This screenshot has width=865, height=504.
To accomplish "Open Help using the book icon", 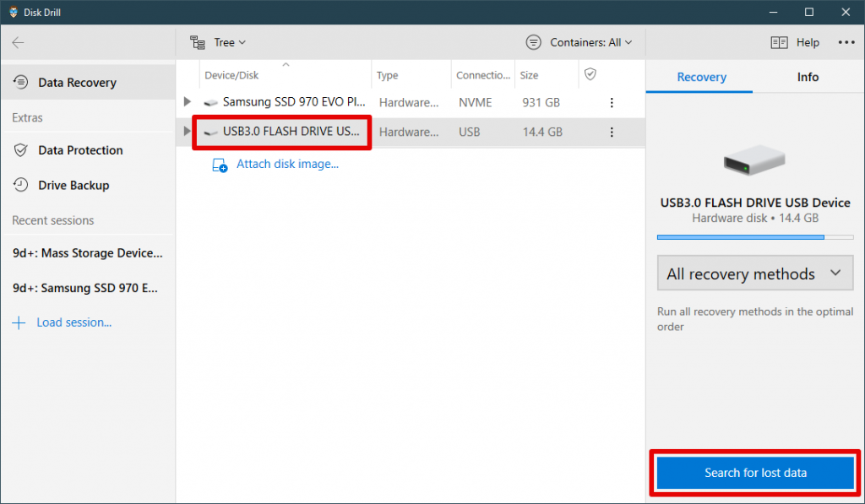I will (x=778, y=41).
